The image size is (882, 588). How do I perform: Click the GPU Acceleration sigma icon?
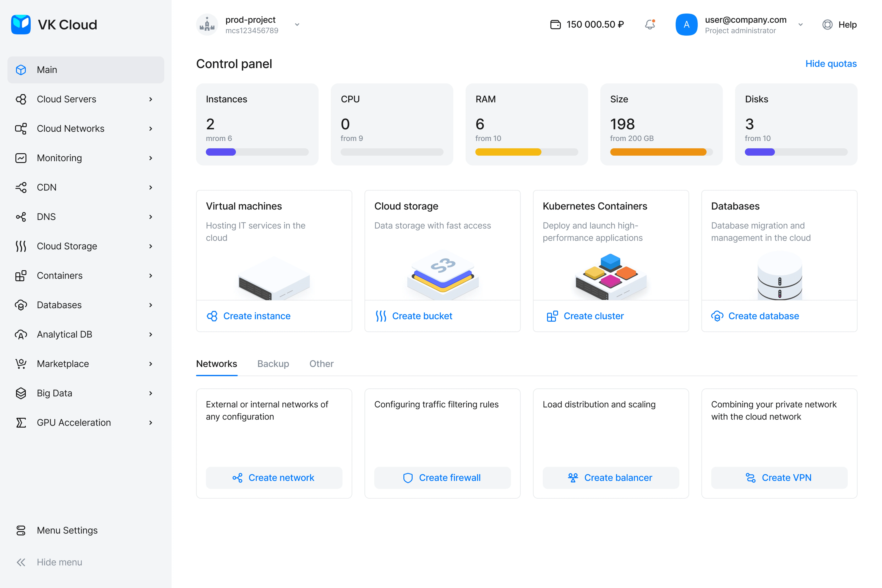pyautogui.click(x=21, y=423)
